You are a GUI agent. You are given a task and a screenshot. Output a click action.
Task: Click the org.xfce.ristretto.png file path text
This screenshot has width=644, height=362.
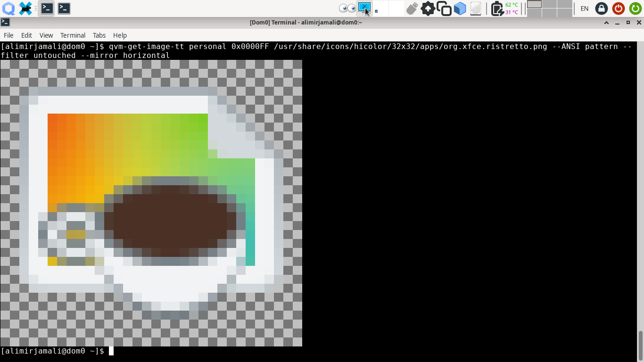pos(410,46)
